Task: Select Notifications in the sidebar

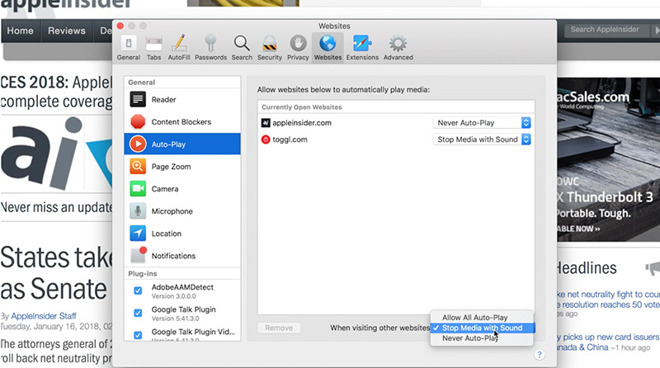Action: pyautogui.click(x=182, y=256)
